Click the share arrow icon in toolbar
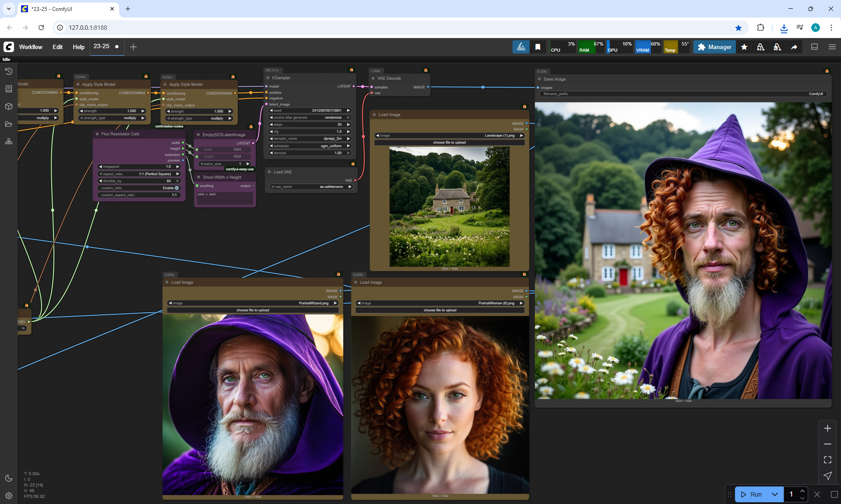Image resolution: width=841 pixels, height=504 pixels. click(x=794, y=47)
